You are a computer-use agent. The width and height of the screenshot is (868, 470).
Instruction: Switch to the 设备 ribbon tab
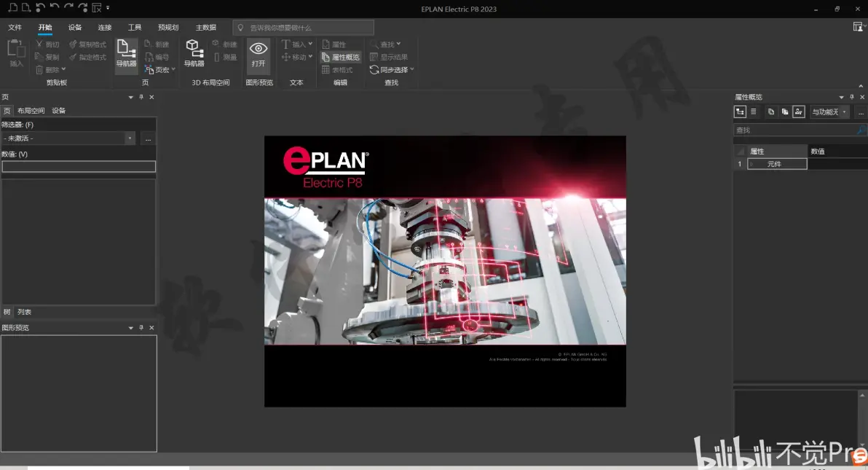pos(75,27)
